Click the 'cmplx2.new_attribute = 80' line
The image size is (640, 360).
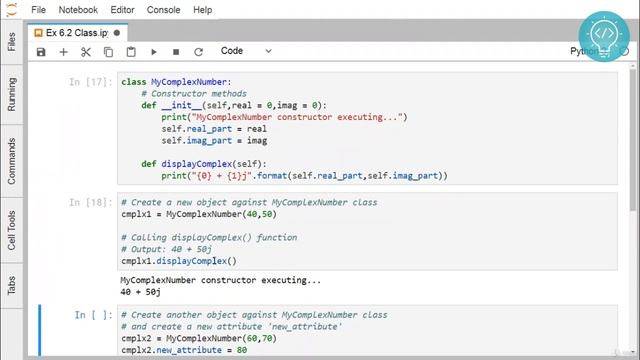[x=184, y=350]
